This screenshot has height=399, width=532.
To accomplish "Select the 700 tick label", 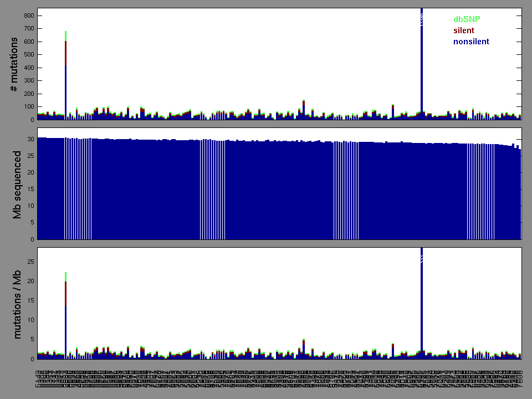I will click(x=28, y=28).
